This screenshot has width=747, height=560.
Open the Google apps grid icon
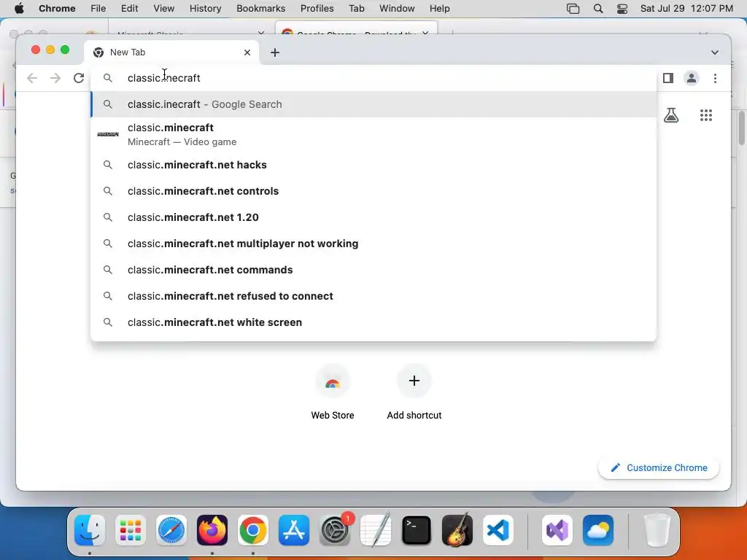point(706,115)
